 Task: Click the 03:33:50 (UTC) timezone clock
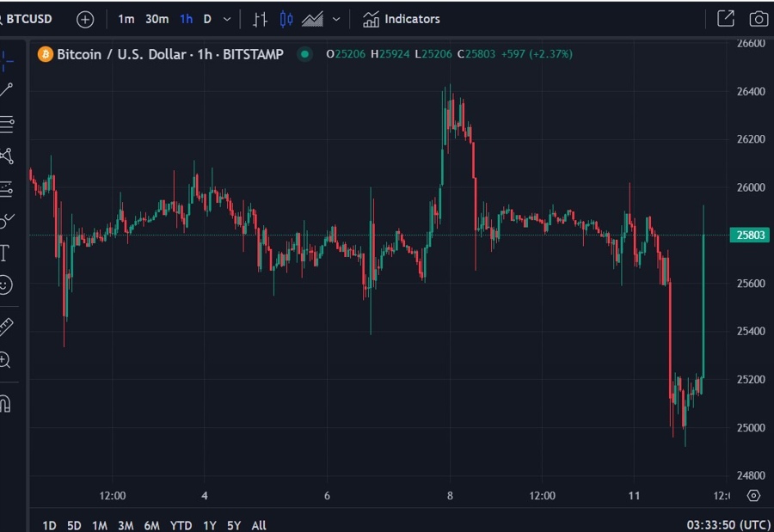tap(728, 524)
